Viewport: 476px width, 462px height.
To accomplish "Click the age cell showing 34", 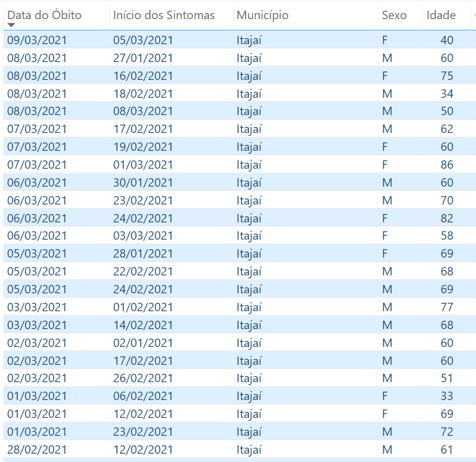I will tap(447, 94).
